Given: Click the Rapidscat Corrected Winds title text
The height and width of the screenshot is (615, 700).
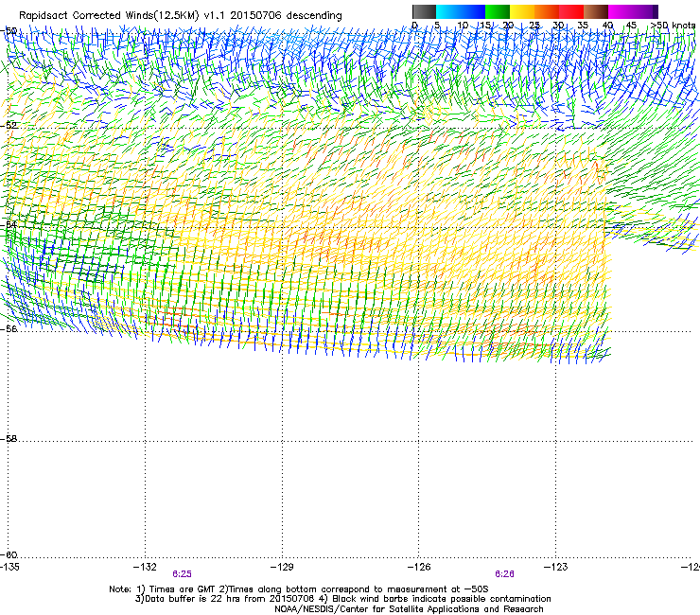Looking at the screenshot, I should click(181, 15).
